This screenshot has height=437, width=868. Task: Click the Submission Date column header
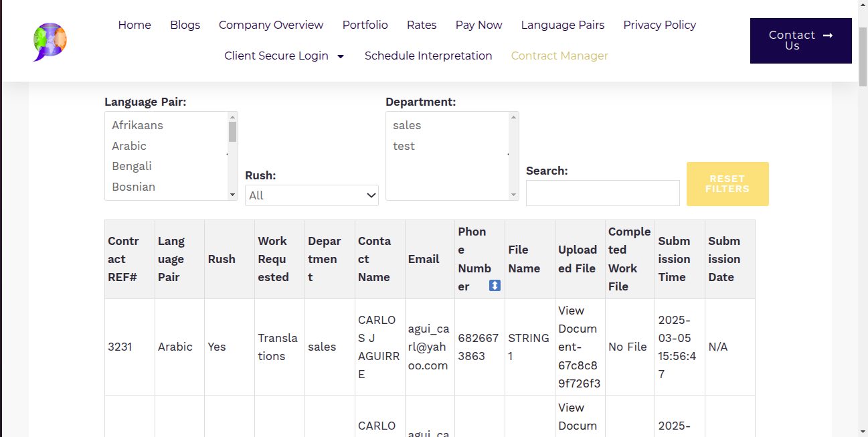730,259
